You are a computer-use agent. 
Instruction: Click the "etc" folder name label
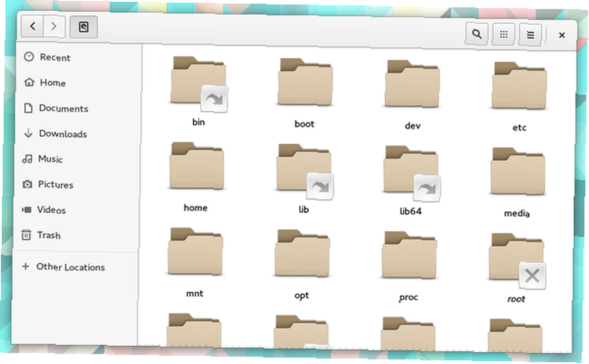[519, 128]
